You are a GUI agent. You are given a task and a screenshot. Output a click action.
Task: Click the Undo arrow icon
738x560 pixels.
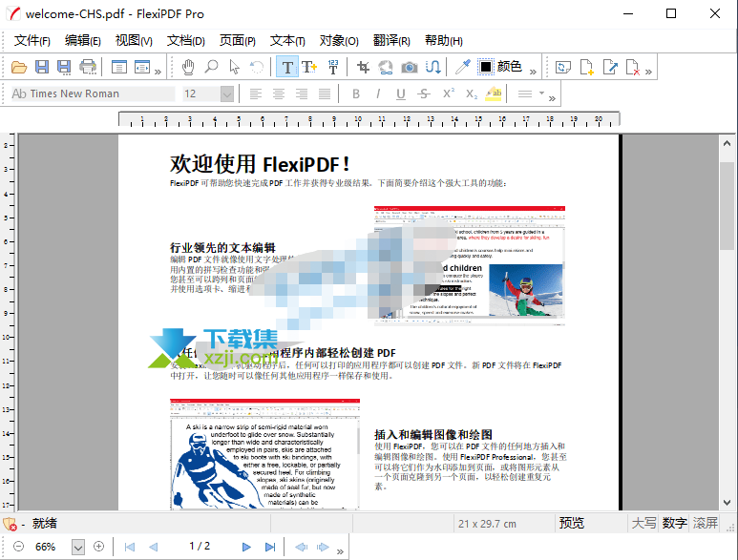coord(257,67)
